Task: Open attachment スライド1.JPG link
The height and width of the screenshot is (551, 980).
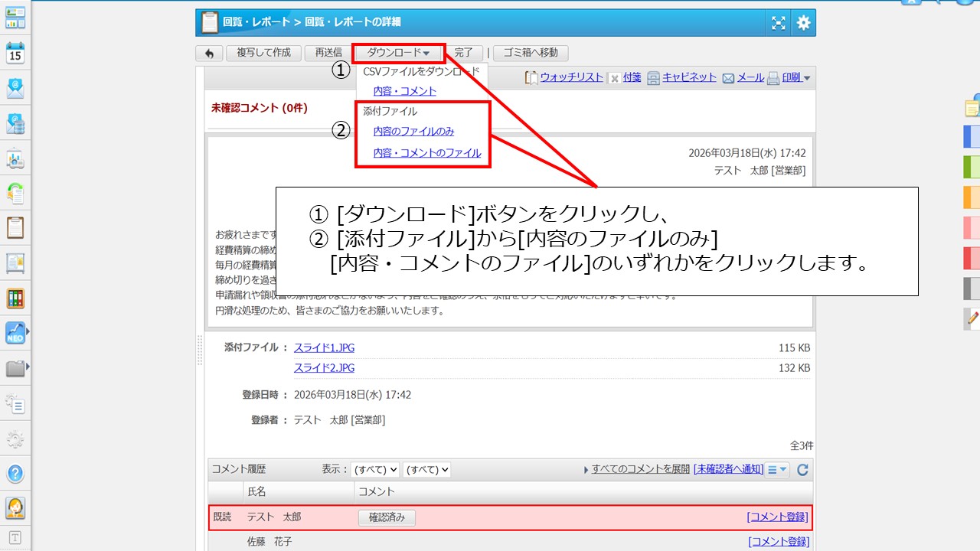Action: click(x=324, y=348)
